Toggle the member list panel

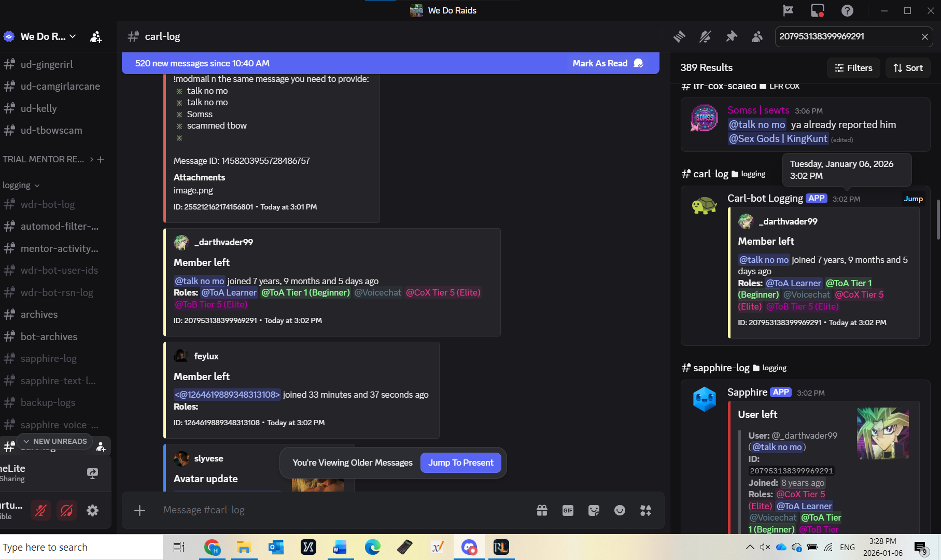point(757,36)
